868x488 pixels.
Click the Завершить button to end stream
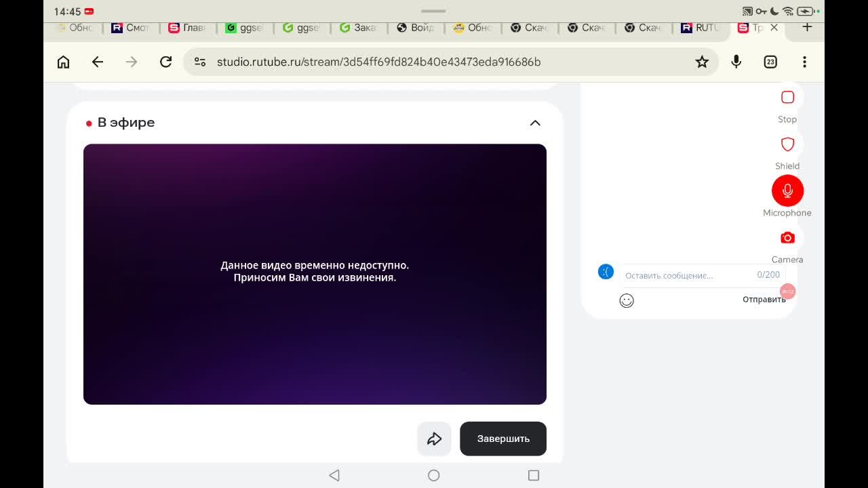[x=503, y=439]
